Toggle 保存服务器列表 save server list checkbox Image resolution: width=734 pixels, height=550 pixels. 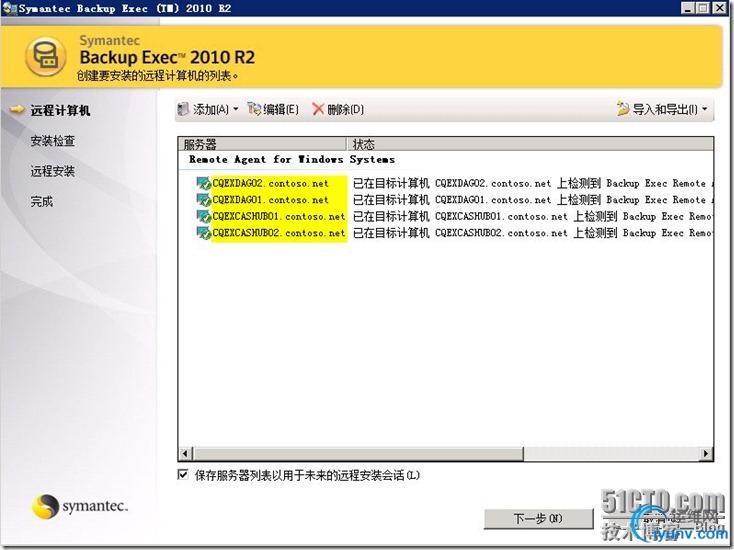[183, 475]
